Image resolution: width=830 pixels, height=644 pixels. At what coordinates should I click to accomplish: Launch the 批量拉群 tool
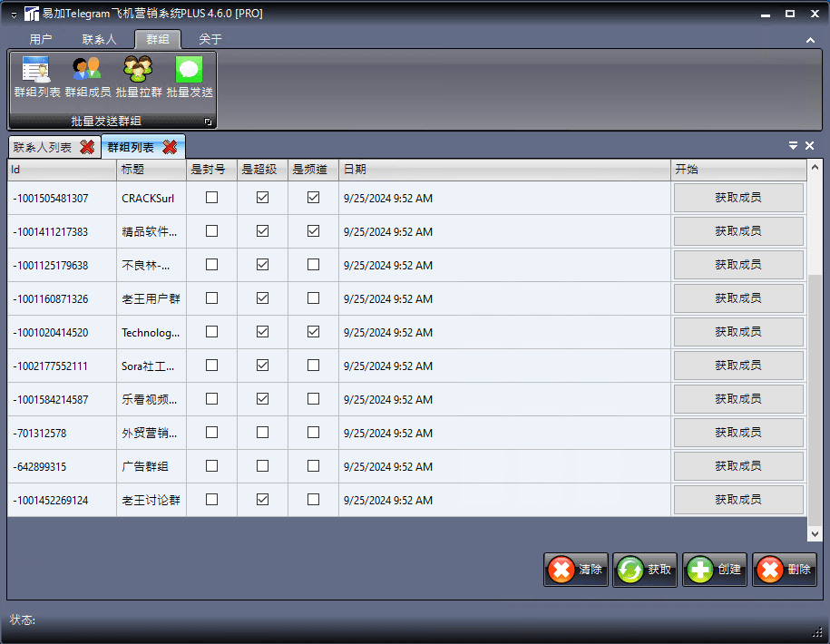pos(139,77)
